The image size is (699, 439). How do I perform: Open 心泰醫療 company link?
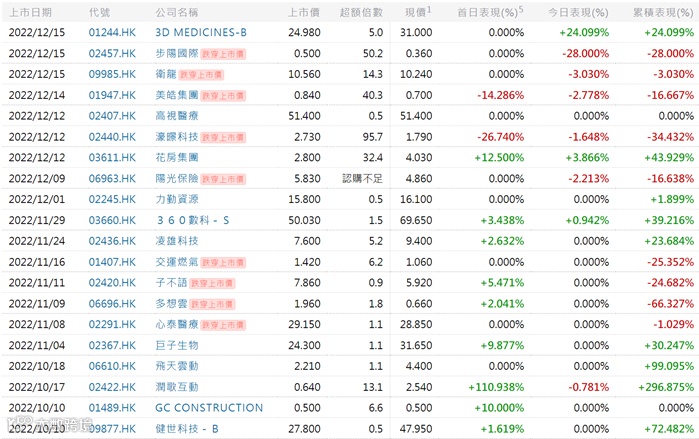tap(177, 324)
